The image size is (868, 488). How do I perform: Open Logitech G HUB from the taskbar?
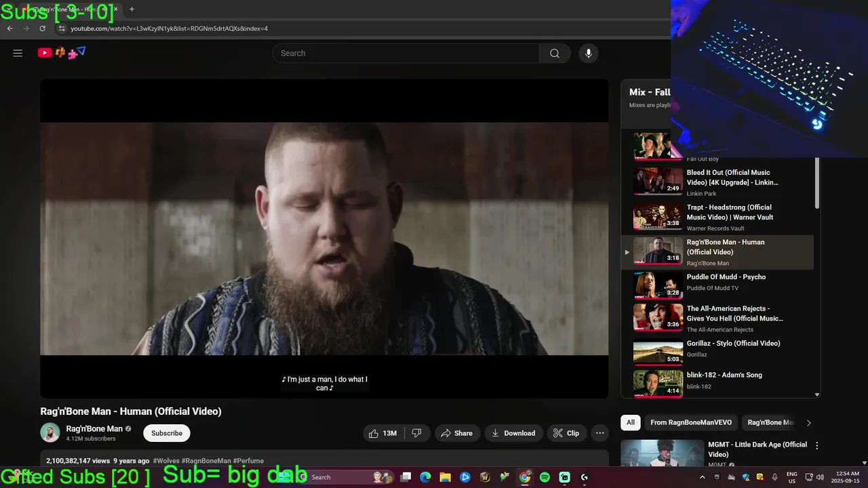tap(585, 477)
